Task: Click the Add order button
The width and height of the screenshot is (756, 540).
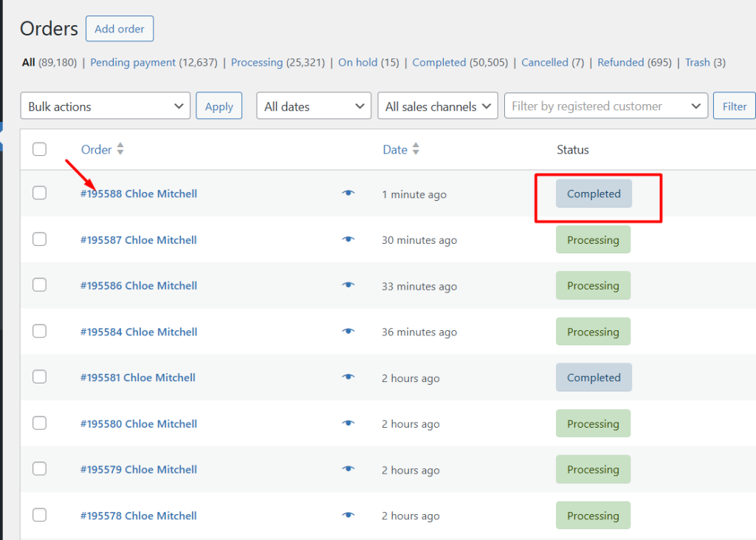Action: coord(119,29)
